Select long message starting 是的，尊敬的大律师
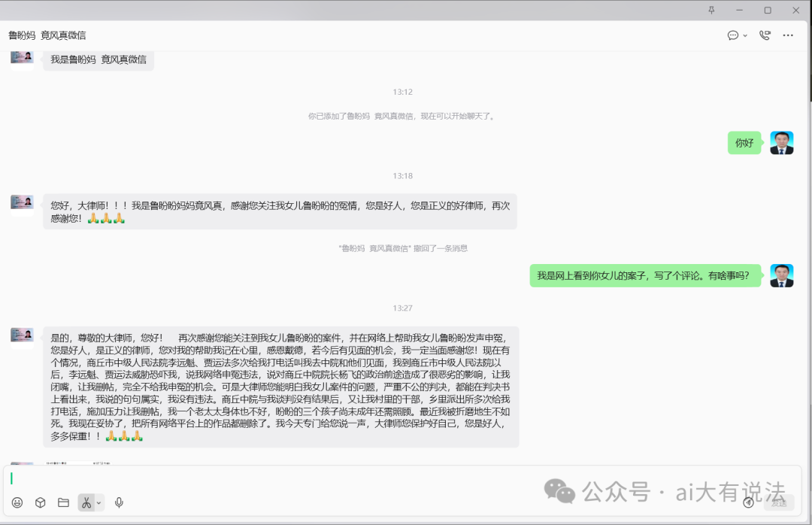Image resolution: width=812 pixels, height=525 pixels. pyautogui.click(x=281, y=387)
